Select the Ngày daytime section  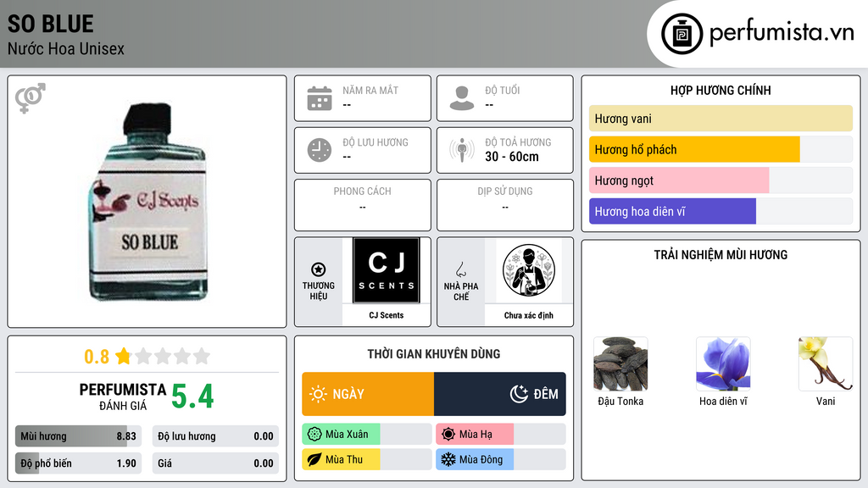(368, 394)
